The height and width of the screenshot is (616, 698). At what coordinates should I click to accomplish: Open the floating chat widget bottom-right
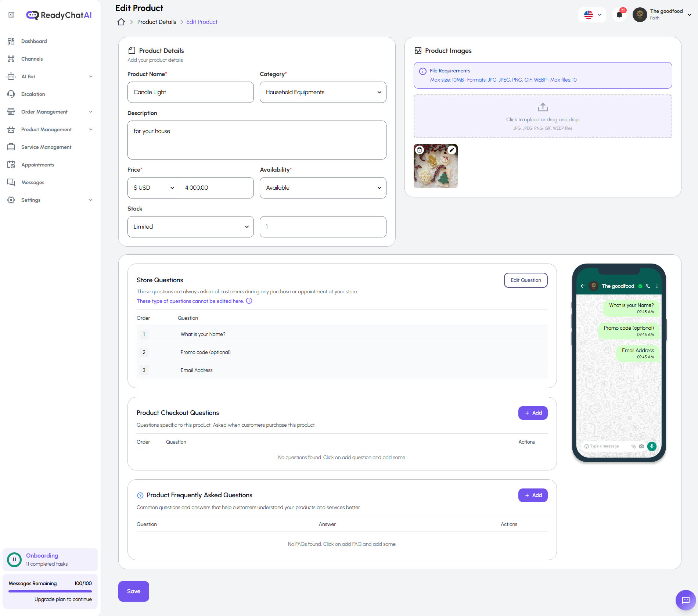point(686,600)
